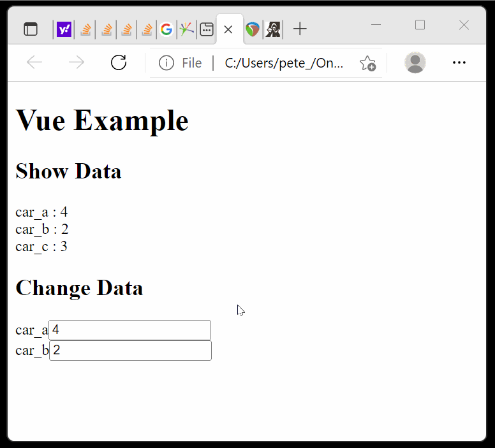Image resolution: width=495 pixels, height=448 pixels.
Task: Go forward to the next page
Action: point(77,62)
